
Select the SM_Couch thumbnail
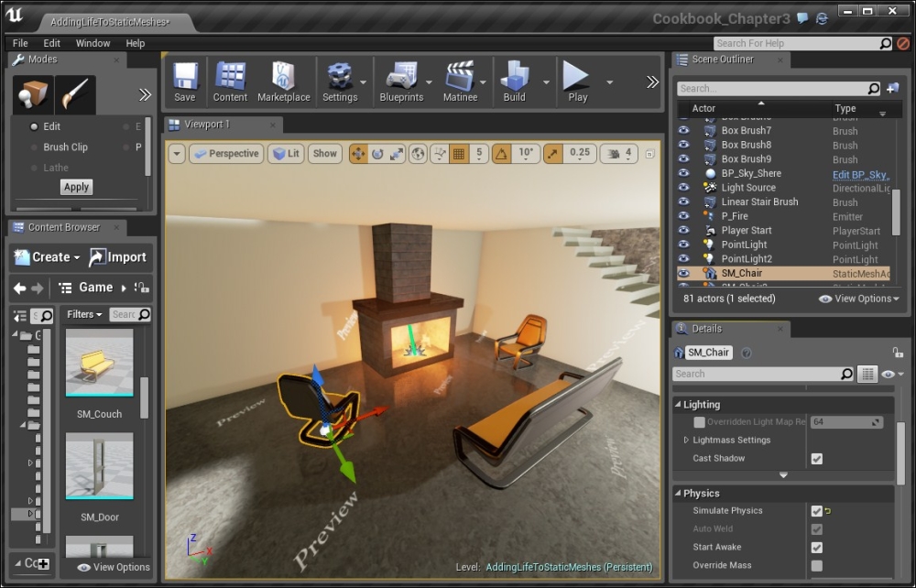(99, 363)
